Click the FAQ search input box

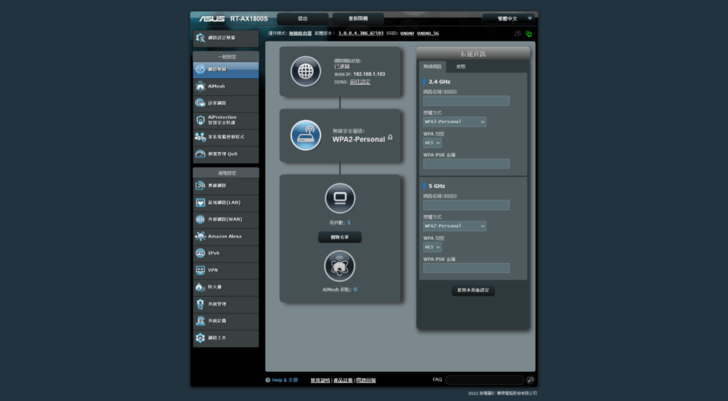point(485,380)
